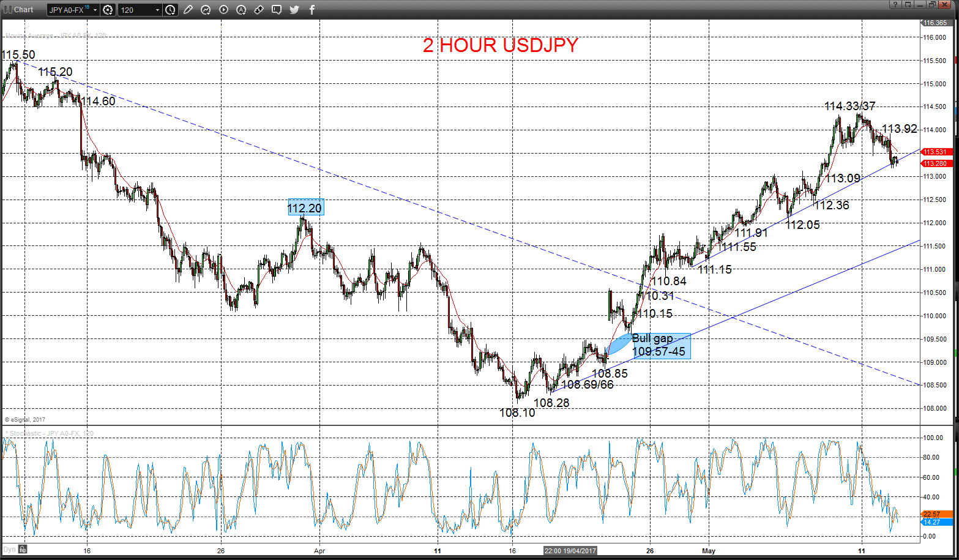Select the 108.10 low label
Viewport: 959px width, 560px height.
pos(517,413)
